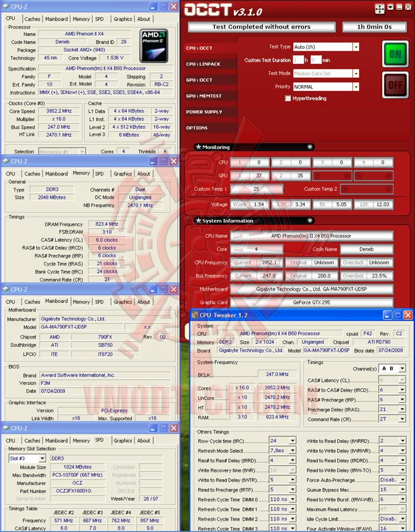Image resolution: width=415 pixels, height=532 pixels.
Task: Open the Command Rate (CR) 2T dropdown
Action: (x=402, y=419)
